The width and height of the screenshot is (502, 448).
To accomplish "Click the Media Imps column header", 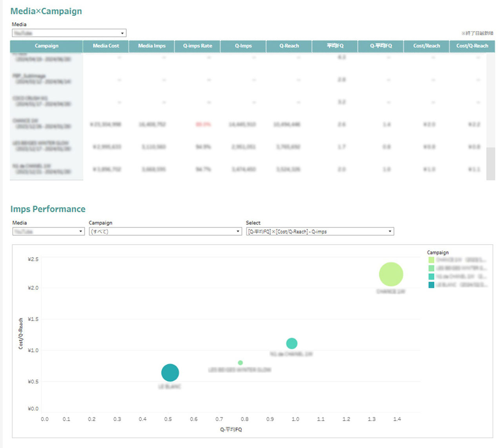I will pos(152,46).
